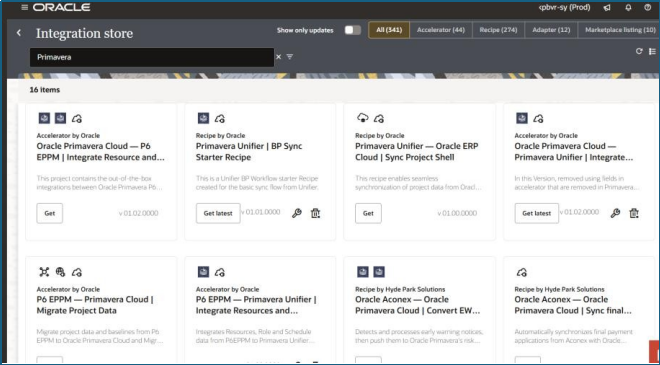Image resolution: width=660 pixels, height=365 pixels.
Task: Click app icon on P6 EPPM — Primavera Unifier card
Action: pos(203,272)
